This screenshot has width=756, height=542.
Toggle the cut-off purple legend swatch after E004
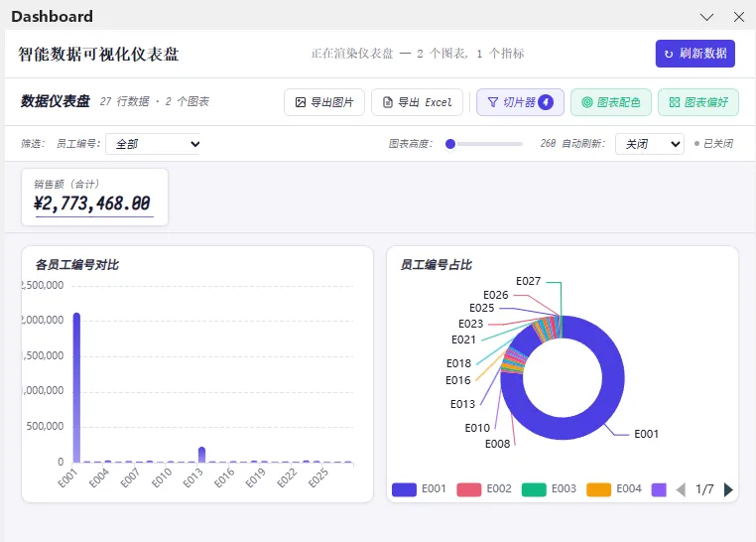coord(659,489)
